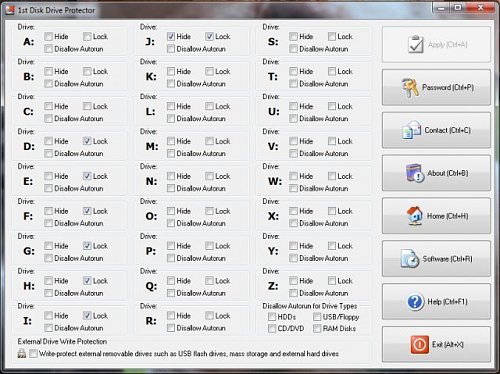This screenshot has height=374, width=500.
Task: Click the blue question mark Help icon
Action: click(415, 302)
